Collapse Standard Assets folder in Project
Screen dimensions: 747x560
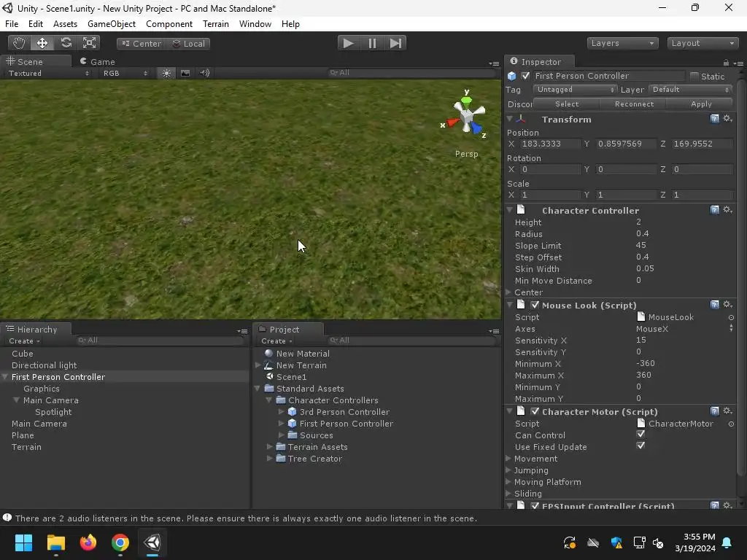tap(258, 389)
